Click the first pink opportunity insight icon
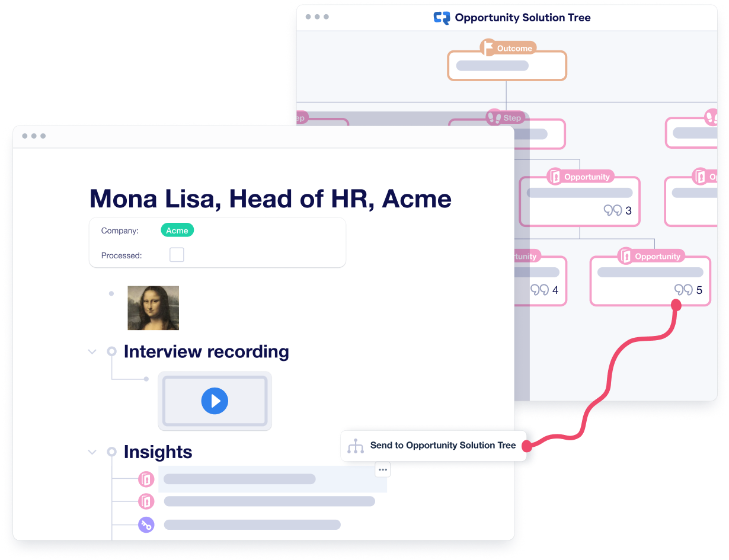The image size is (729, 560). 146,479
